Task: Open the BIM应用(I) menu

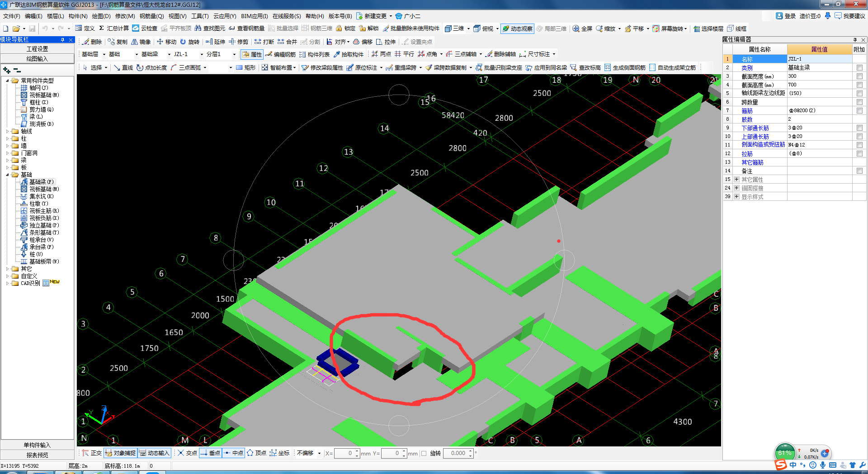Action: [254, 16]
